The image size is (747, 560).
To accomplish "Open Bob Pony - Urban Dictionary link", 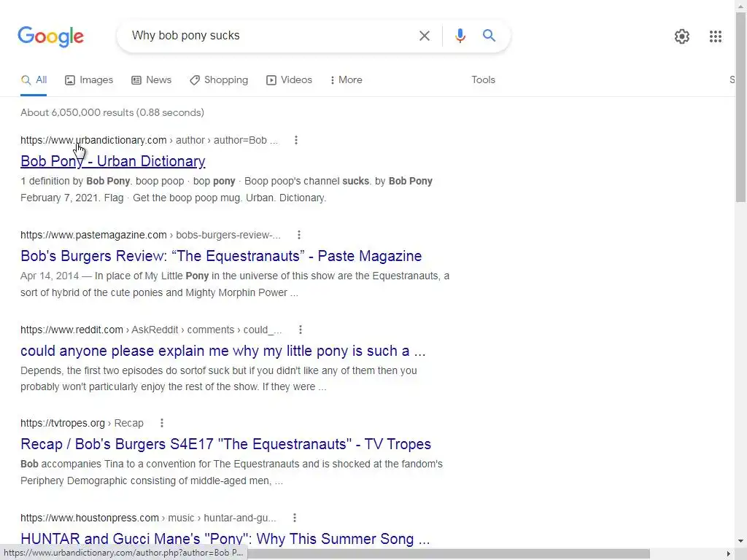I will 113,161.
